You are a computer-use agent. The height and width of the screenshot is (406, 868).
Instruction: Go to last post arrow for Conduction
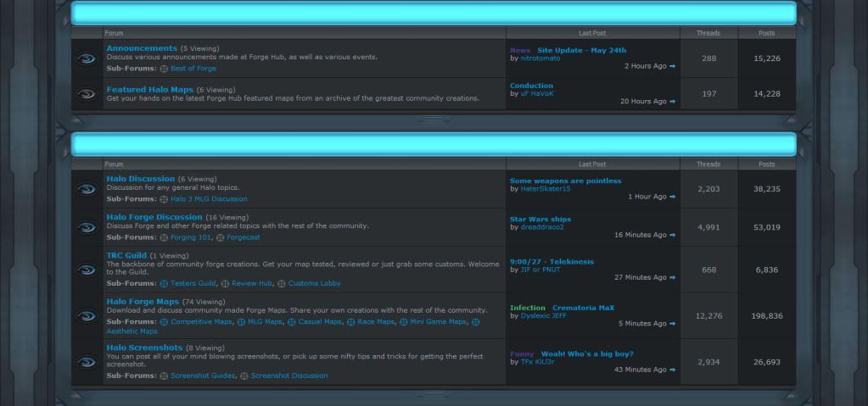click(673, 101)
